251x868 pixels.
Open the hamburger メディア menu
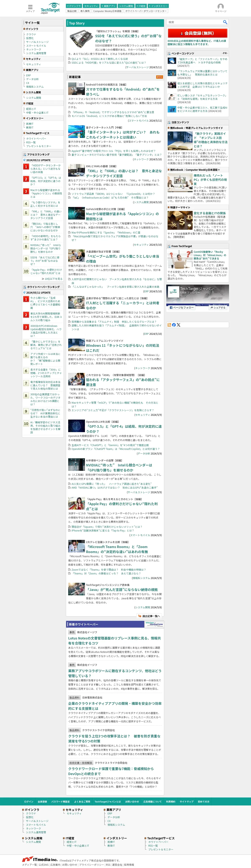pyautogui.click(x=30, y=8)
